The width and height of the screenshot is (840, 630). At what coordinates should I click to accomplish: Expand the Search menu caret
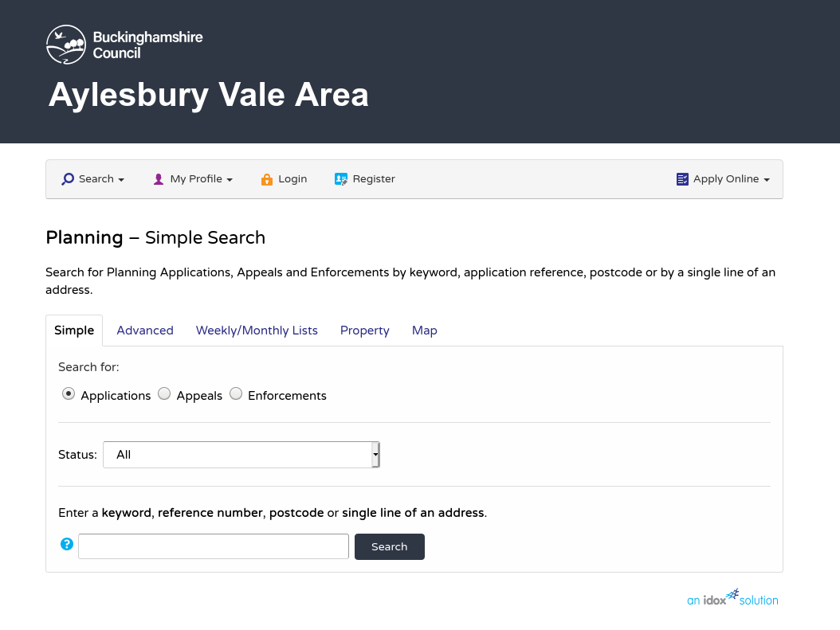[x=122, y=180]
